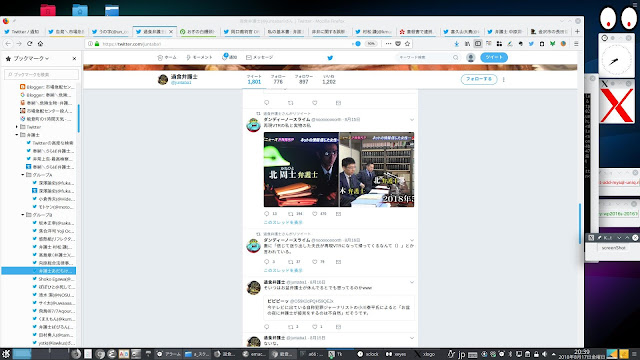The width and height of the screenshot is (640, 360).
Task: Switch to the おぎの白雲閣 tab
Action: [x=198, y=31]
